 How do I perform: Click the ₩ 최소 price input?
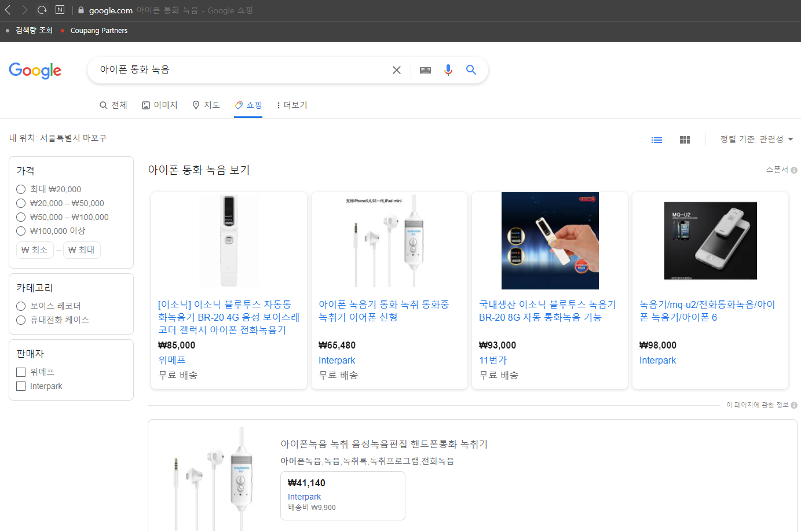[35, 250]
